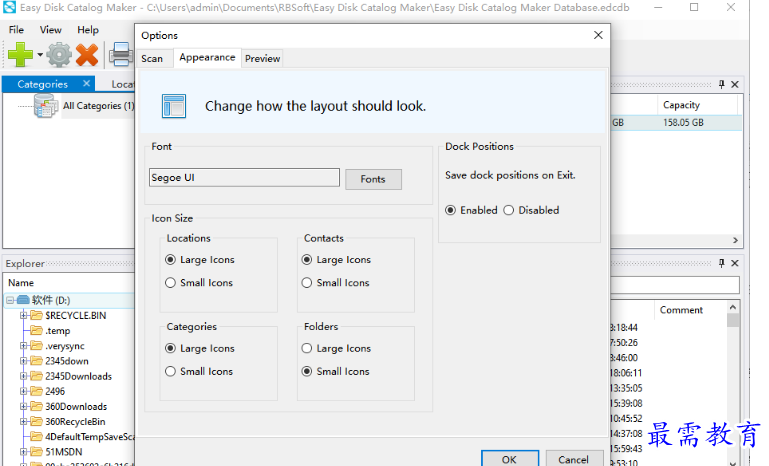Click the $RECYCLE.BIN folder icon
This screenshot has height=466, width=769.
coord(36,315)
